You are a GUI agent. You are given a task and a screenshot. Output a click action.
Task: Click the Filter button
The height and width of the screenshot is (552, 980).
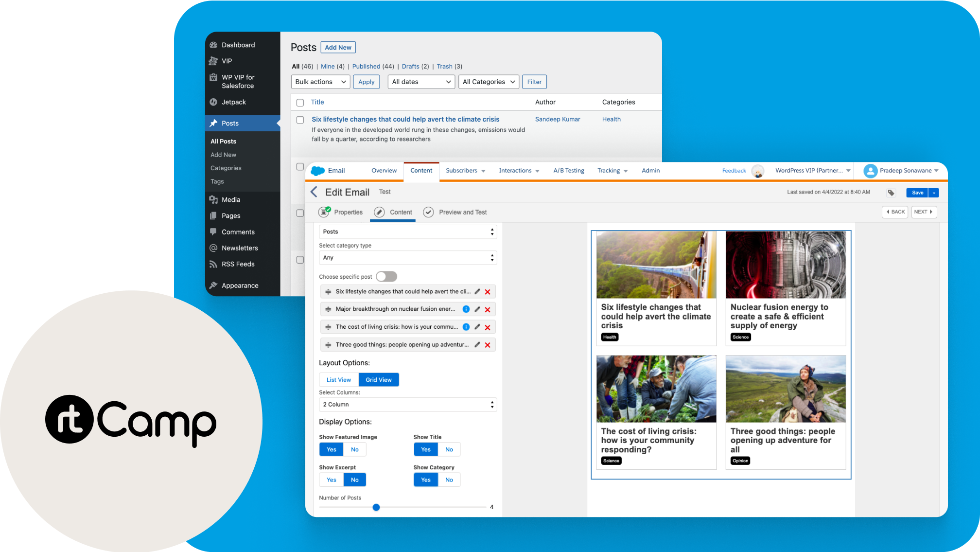[x=534, y=82]
